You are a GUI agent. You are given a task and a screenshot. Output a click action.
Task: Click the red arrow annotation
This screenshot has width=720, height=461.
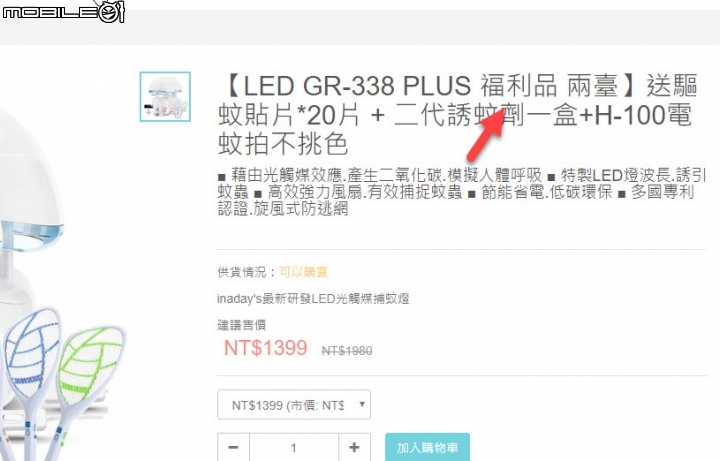487,136
